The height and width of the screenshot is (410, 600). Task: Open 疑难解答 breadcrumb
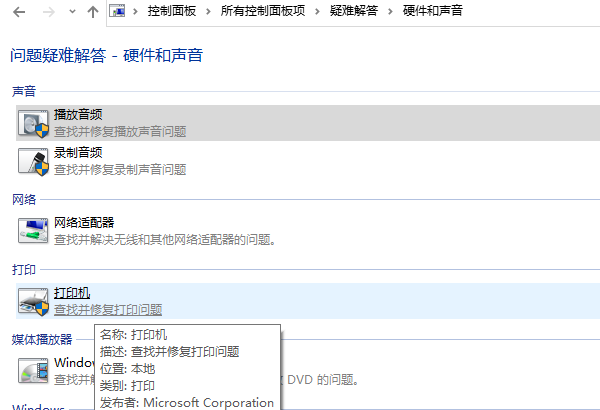(x=354, y=11)
